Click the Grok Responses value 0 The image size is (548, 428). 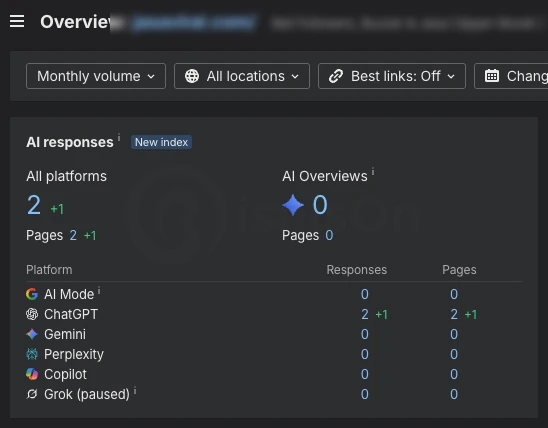(365, 394)
